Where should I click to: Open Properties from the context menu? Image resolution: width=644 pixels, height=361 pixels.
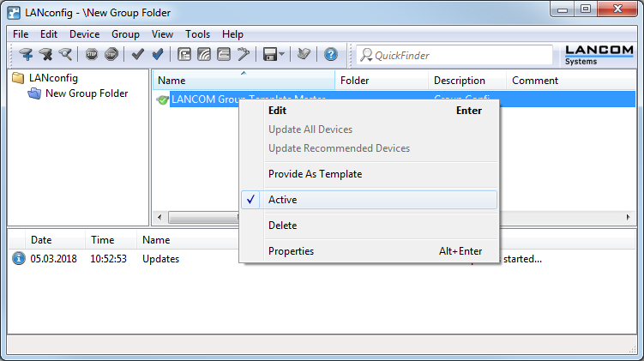pos(291,251)
